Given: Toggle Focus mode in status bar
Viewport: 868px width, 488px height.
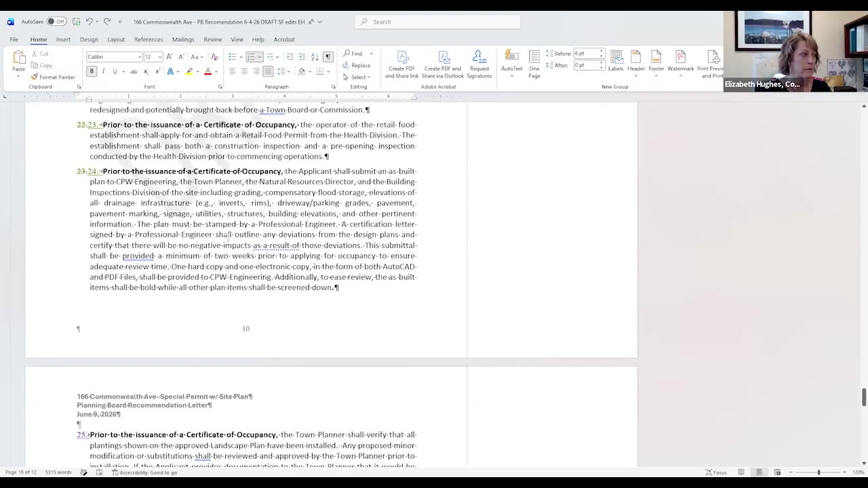Looking at the screenshot, I should 717,472.
